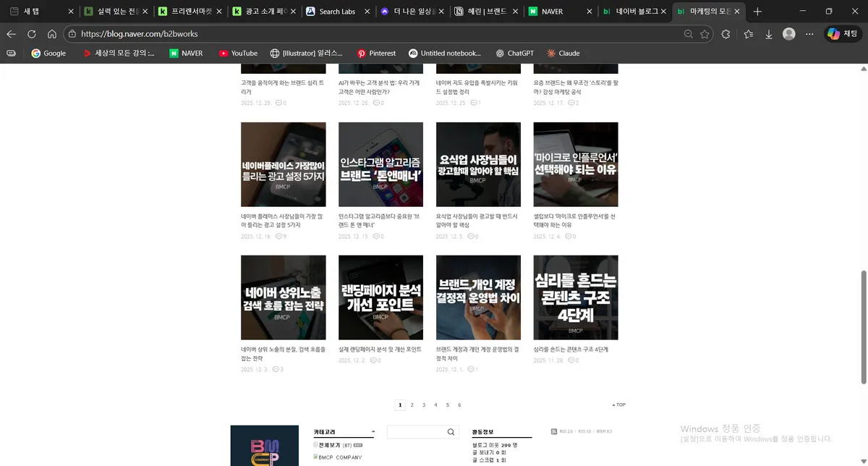868x466 pixels.
Task: Open the Downloads icon in toolbar
Action: (x=768, y=33)
